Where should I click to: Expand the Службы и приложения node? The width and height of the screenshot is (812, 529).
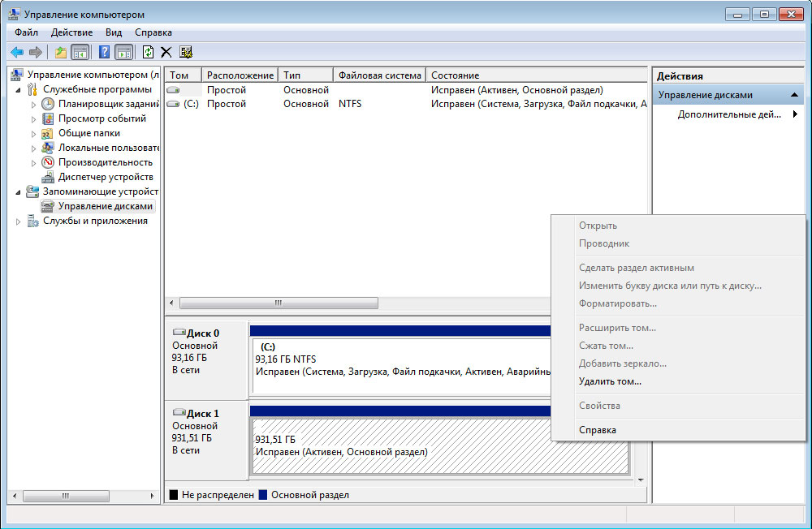(19, 221)
